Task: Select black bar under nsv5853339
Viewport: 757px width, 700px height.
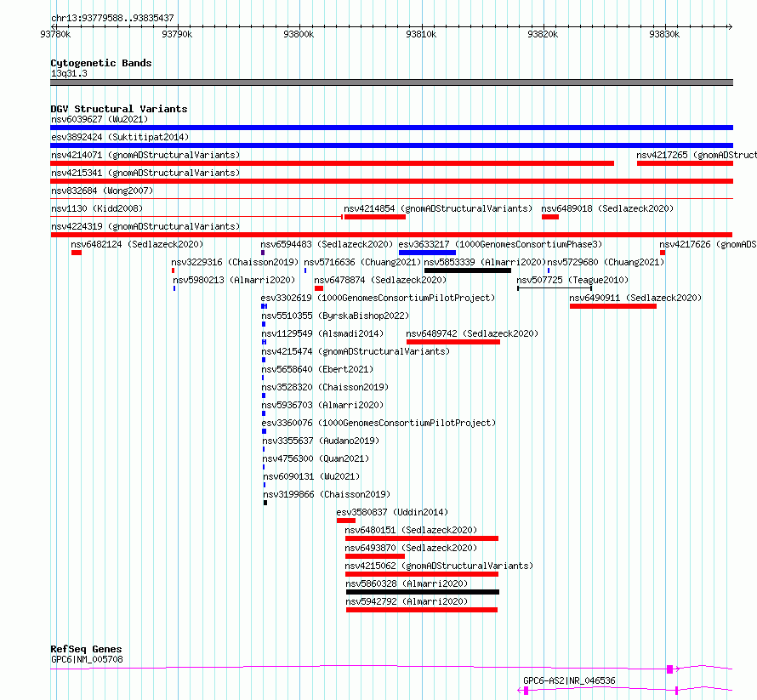Action: click(x=467, y=270)
